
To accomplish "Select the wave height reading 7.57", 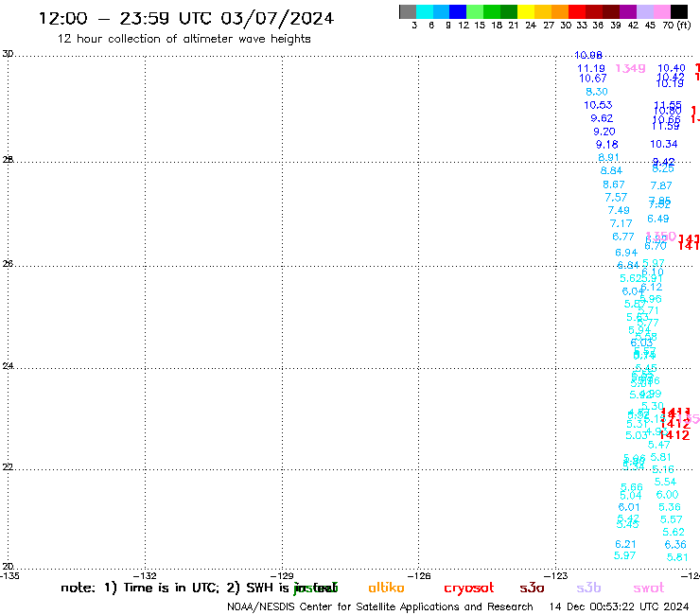I will [x=616, y=197].
